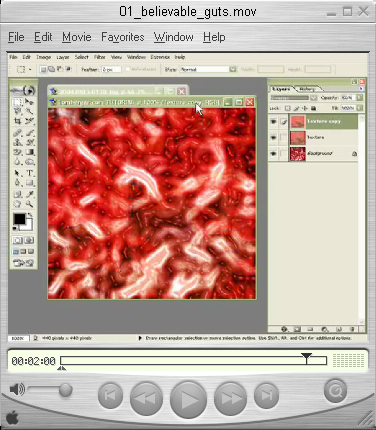Open the layer blend mode dropdown
The width and height of the screenshot is (376, 430).
tap(313, 98)
